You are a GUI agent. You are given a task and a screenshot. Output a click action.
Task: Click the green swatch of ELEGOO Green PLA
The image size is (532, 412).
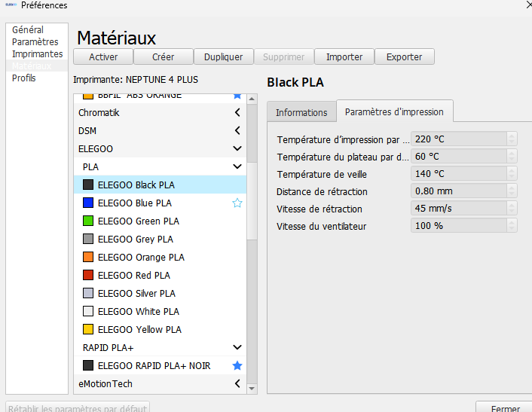click(88, 221)
